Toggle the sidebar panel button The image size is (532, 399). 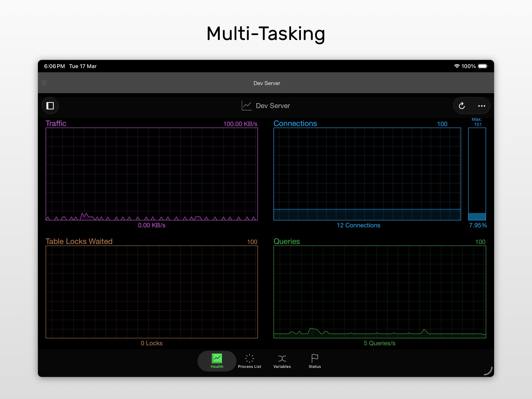(x=50, y=106)
